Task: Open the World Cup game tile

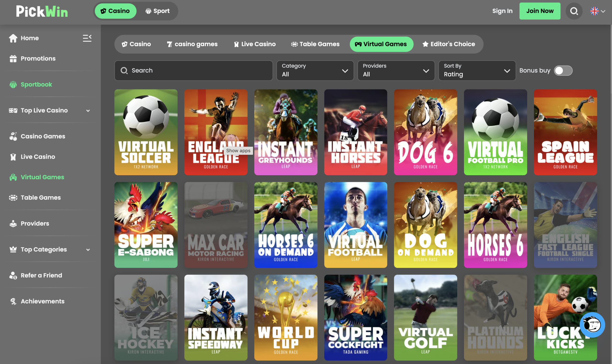Action: tap(286, 318)
